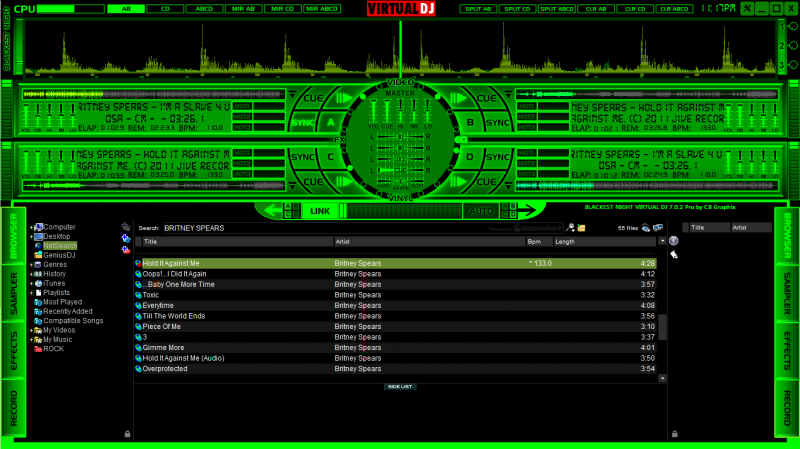
Task: Click the CLR CD button
Action: 635,9
